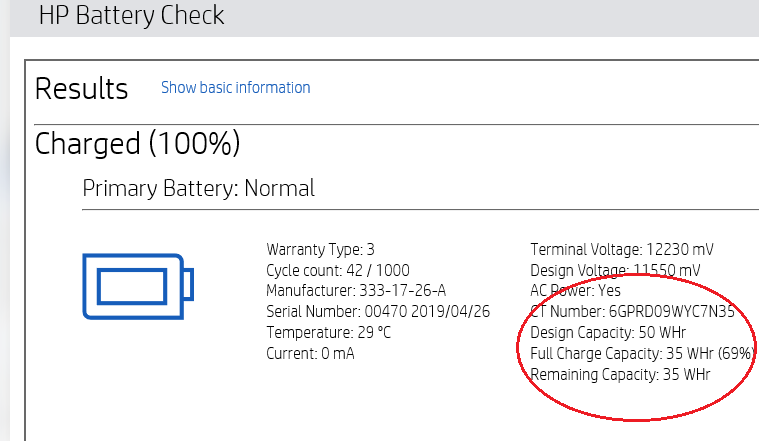This screenshot has height=441, width=759.
Task: Select the AC Power: Yes line
Action: click(575, 290)
